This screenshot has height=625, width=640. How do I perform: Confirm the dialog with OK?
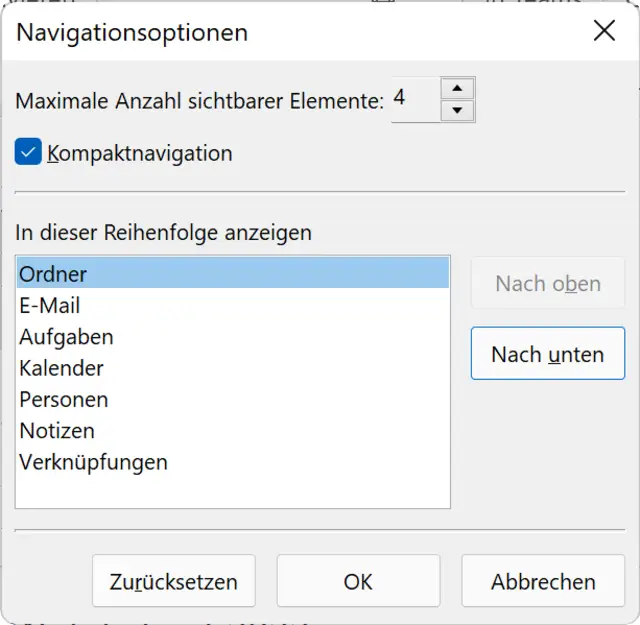tap(358, 581)
